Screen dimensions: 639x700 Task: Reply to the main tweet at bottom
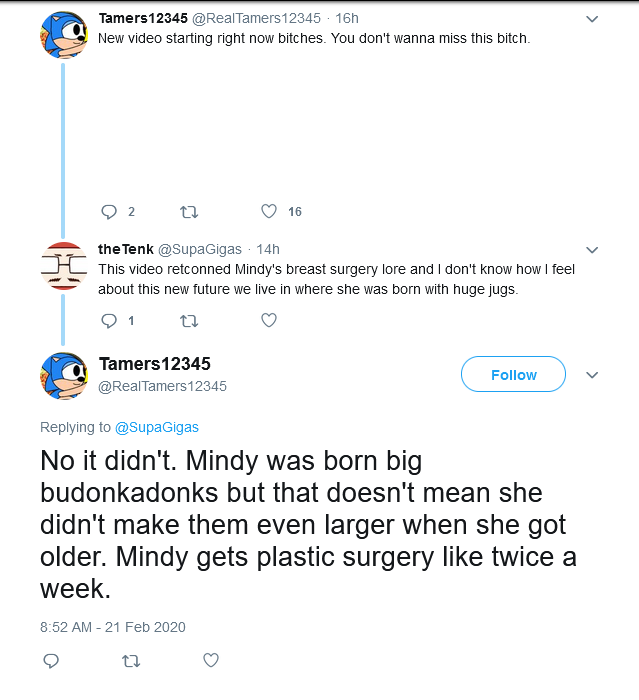(x=51, y=661)
